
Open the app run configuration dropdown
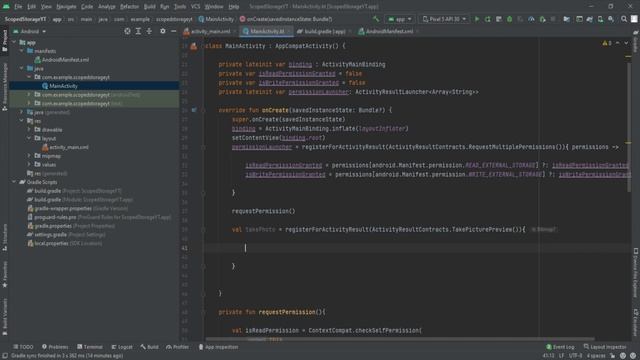[x=400, y=19]
